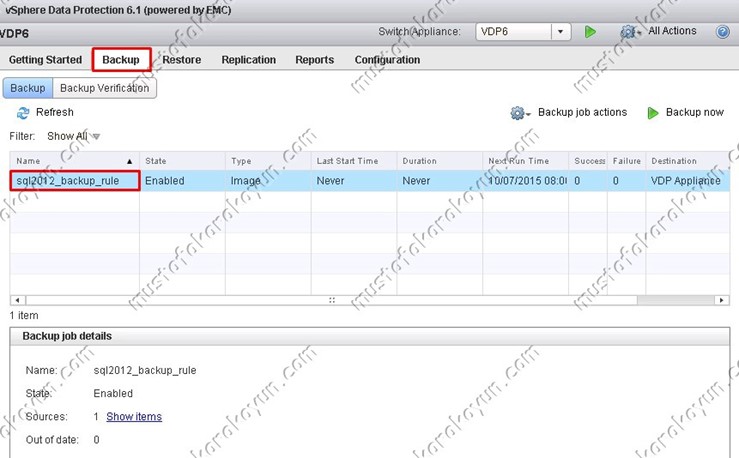Switch to the Restore tab
This screenshot has width=739, height=458.
coord(181,60)
